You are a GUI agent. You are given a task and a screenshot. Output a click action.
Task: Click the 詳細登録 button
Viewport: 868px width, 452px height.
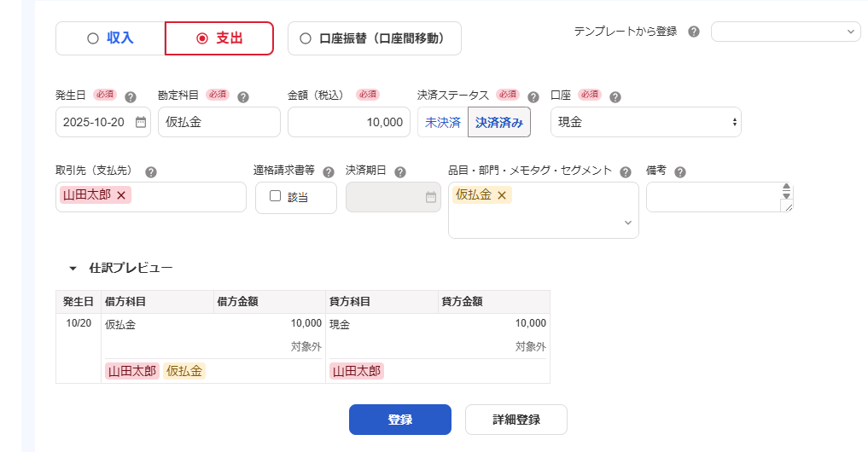coord(516,420)
